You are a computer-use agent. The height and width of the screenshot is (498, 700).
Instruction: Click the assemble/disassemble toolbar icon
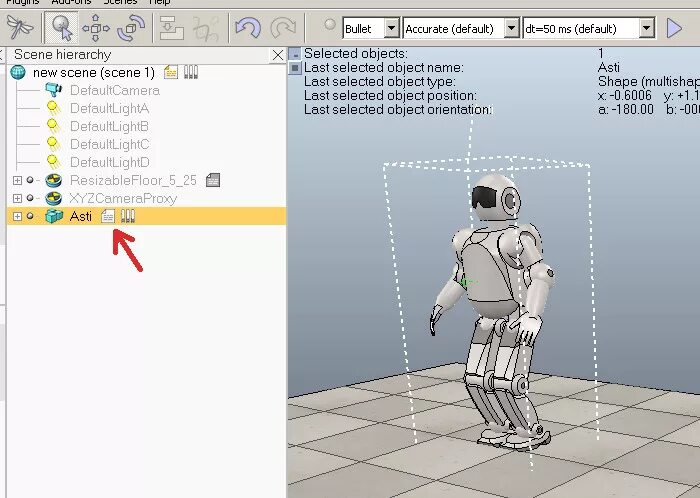coord(171,28)
